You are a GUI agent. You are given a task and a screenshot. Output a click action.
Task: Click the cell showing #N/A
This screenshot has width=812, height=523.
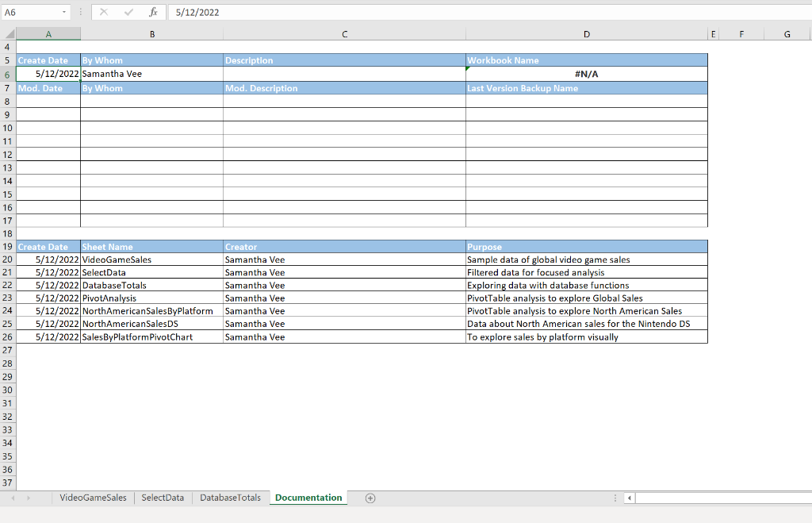(586, 73)
